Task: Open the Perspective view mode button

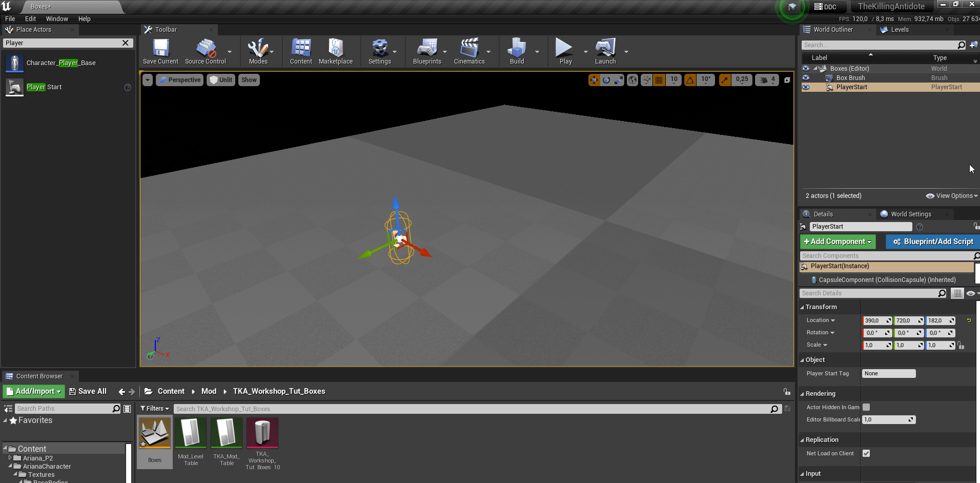Action: [179, 80]
